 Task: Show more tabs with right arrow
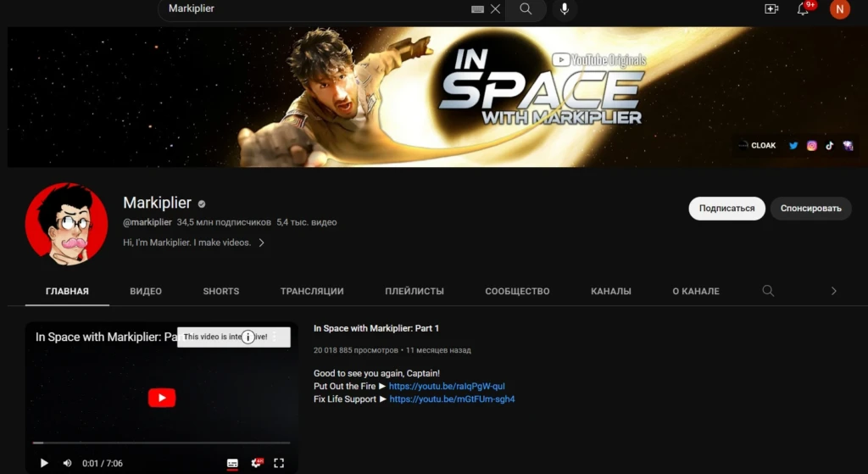[x=834, y=291]
